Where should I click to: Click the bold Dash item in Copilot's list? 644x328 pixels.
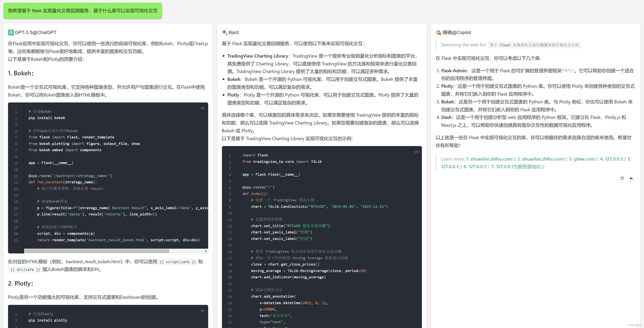(446, 117)
